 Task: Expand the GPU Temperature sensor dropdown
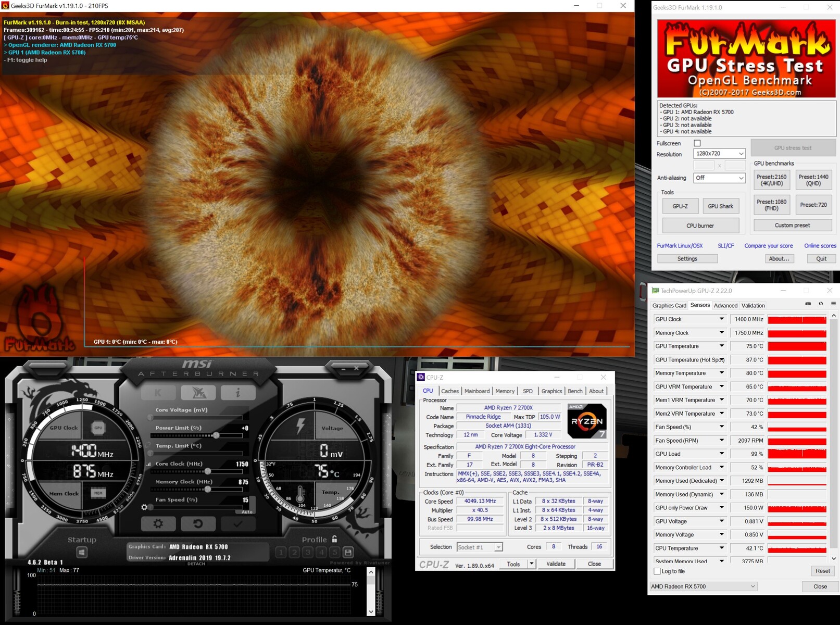722,346
